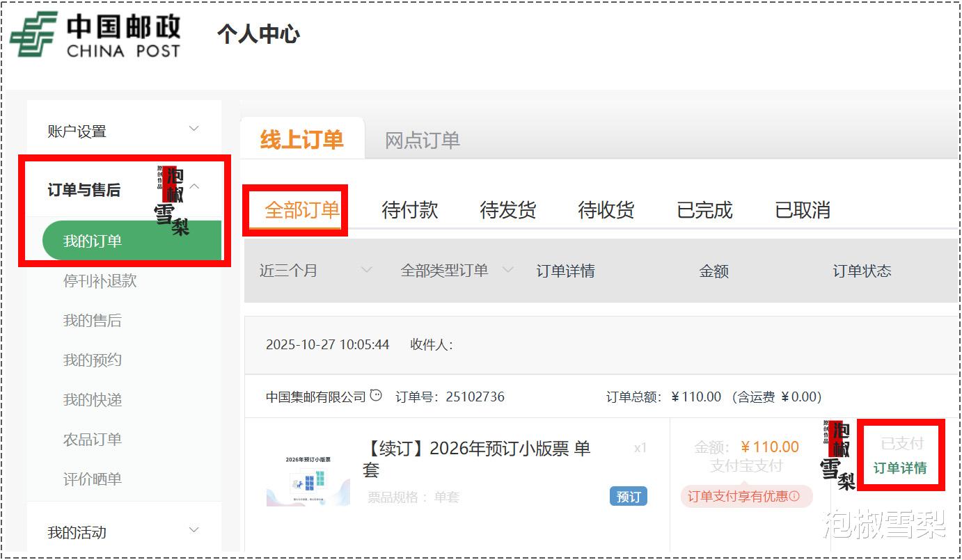Click the 个人中心 page heading

coord(258,34)
